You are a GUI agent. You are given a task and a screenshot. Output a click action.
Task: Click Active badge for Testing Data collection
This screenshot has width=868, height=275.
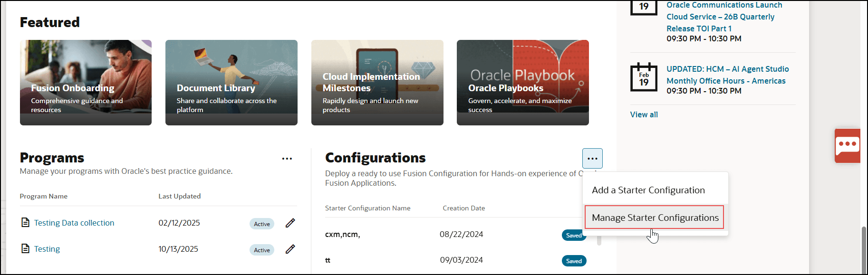point(262,224)
